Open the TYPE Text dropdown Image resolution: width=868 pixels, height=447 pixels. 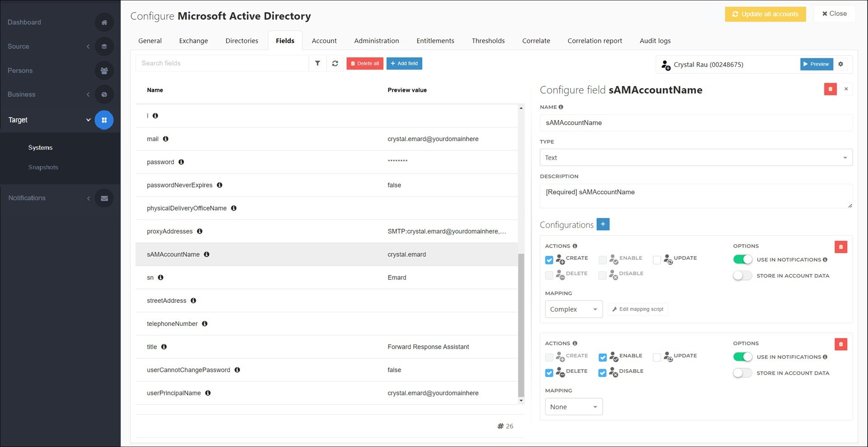(x=696, y=157)
